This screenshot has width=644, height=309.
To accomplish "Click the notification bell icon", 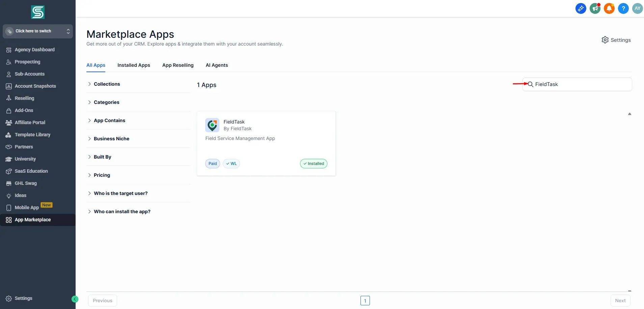I will click(x=609, y=8).
